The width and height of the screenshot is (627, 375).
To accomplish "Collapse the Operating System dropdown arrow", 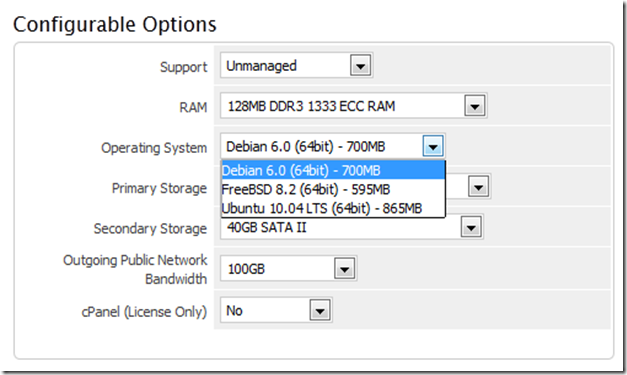I will (433, 146).
